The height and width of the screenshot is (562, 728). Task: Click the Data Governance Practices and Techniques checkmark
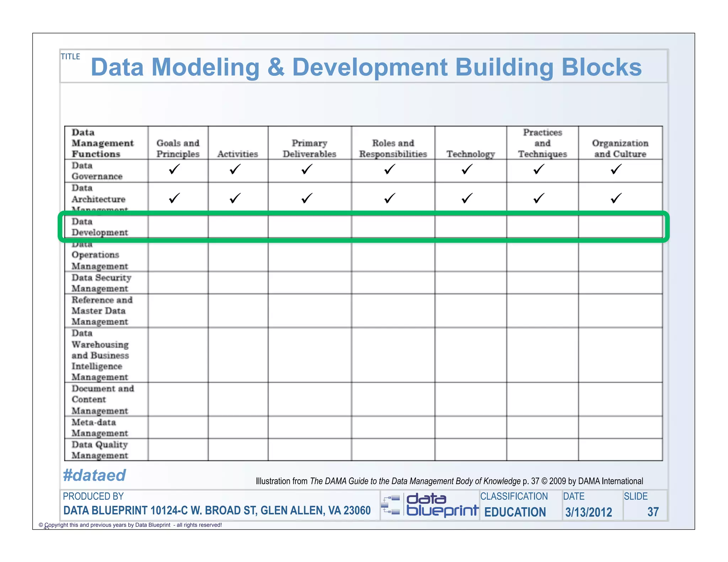click(x=539, y=169)
